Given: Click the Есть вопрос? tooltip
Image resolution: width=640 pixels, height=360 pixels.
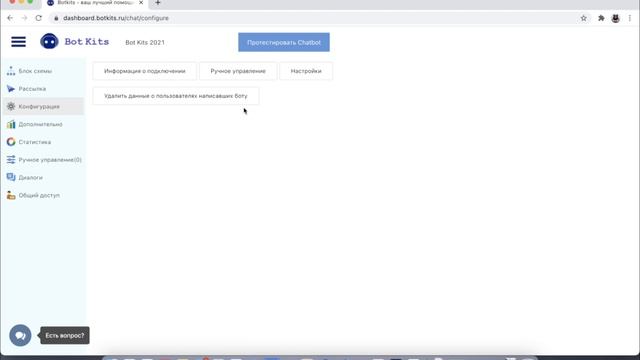Looking at the screenshot, I should 64,336.
